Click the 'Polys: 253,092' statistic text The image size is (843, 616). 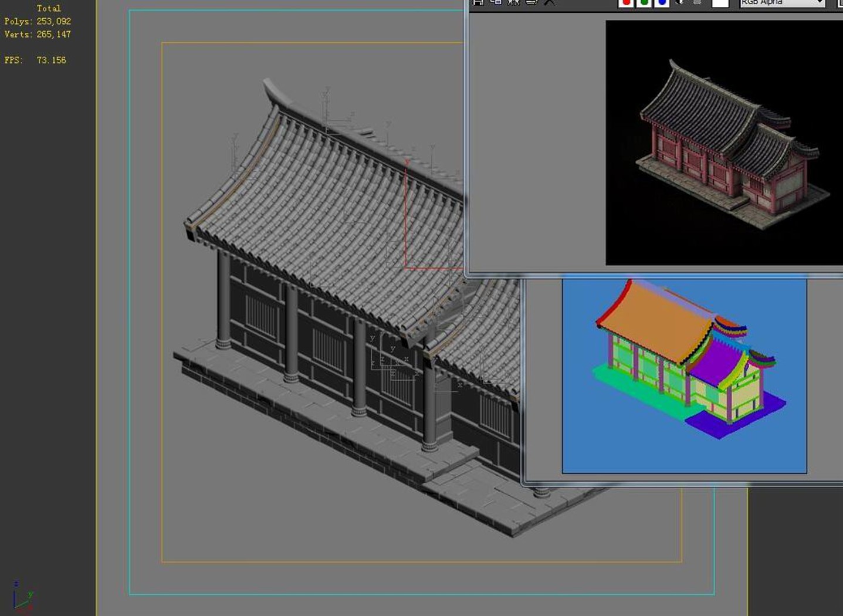click(38, 21)
